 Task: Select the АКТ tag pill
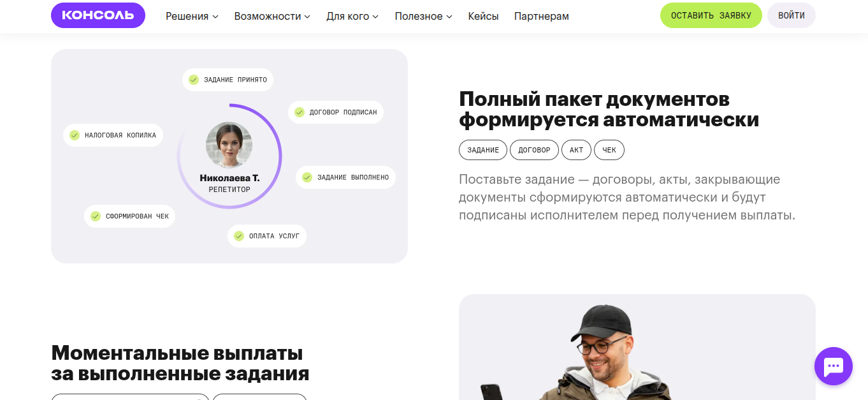pyautogui.click(x=576, y=150)
